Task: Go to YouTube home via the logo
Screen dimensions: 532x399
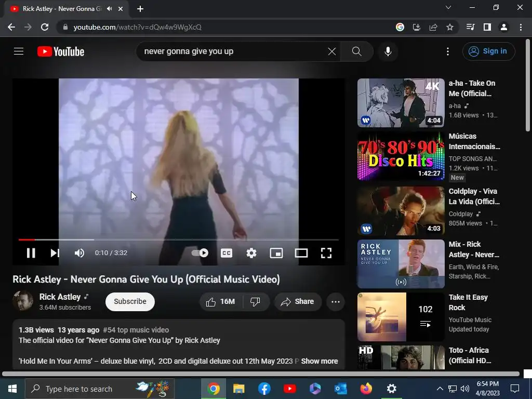Action: (x=61, y=51)
